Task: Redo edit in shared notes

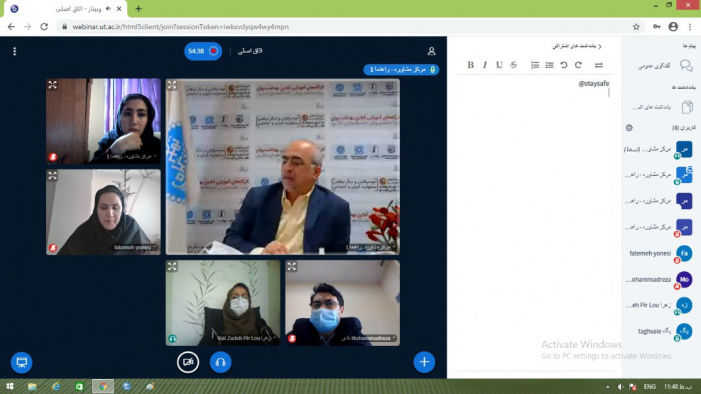Action: pos(578,65)
